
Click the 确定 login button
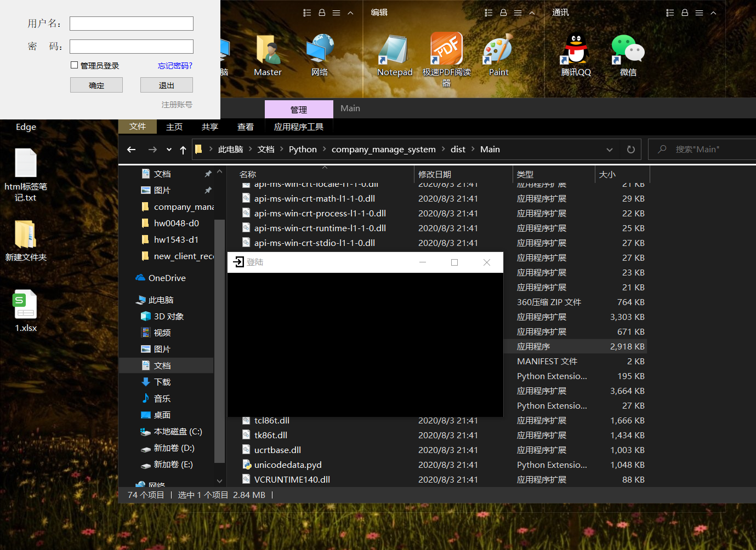96,85
